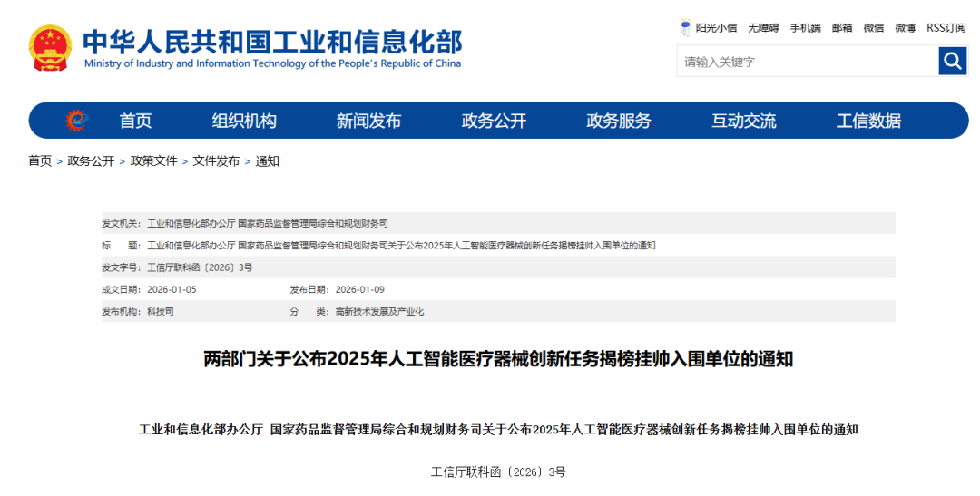The height and width of the screenshot is (496, 980).
Task: Open the 首页 navigation menu item
Action: pos(135,121)
